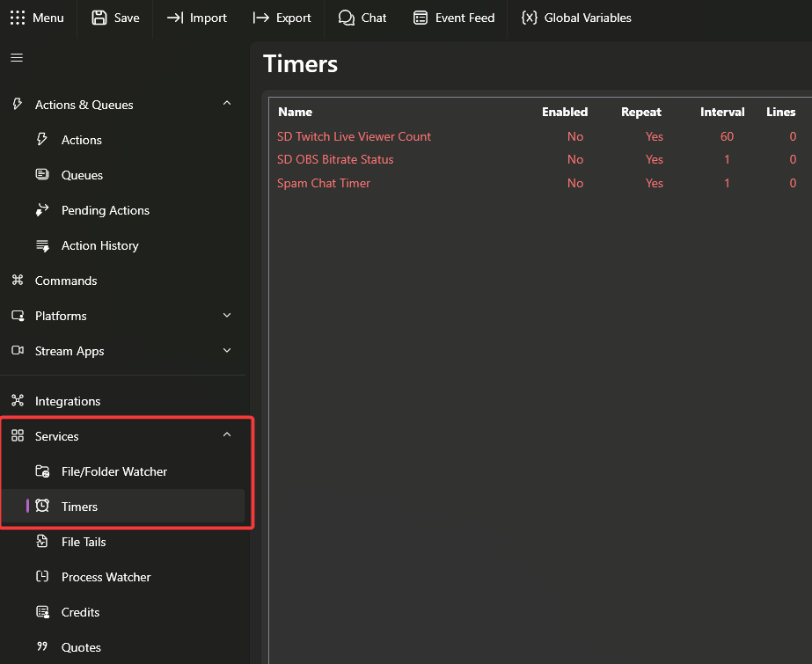Image resolution: width=812 pixels, height=664 pixels.
Task: Turn on SD Twitch Live Viewer Count timer
Action: coord(574,136)
